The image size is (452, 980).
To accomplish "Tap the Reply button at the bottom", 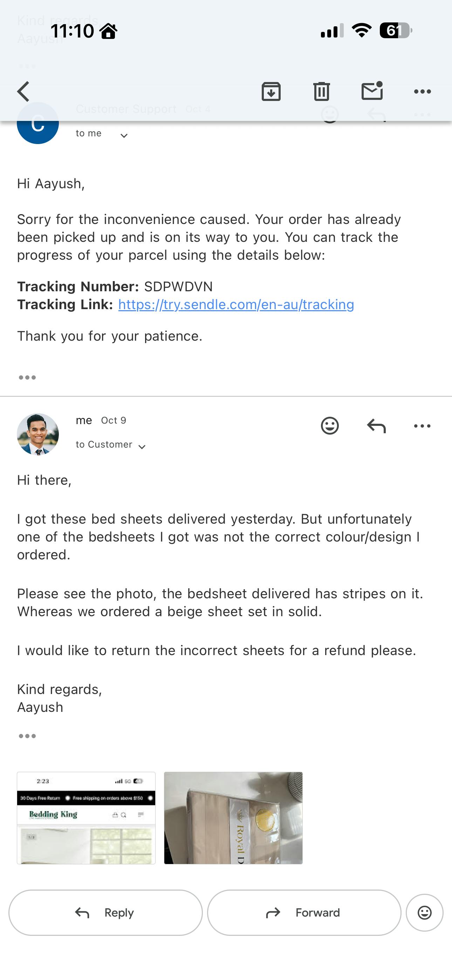I will tap(105, 913).
